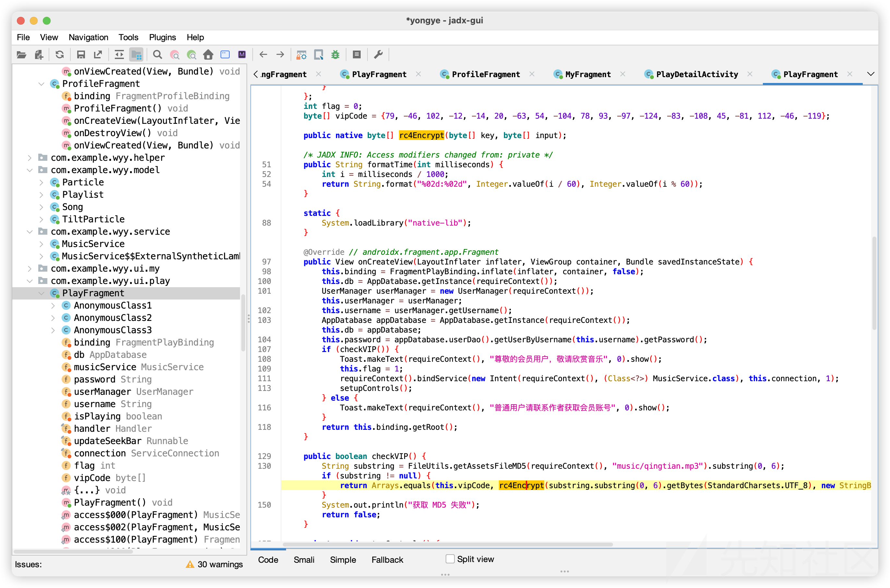Select the TiltParticle class in tree
The image size is (890, 588).
(93, 219)
